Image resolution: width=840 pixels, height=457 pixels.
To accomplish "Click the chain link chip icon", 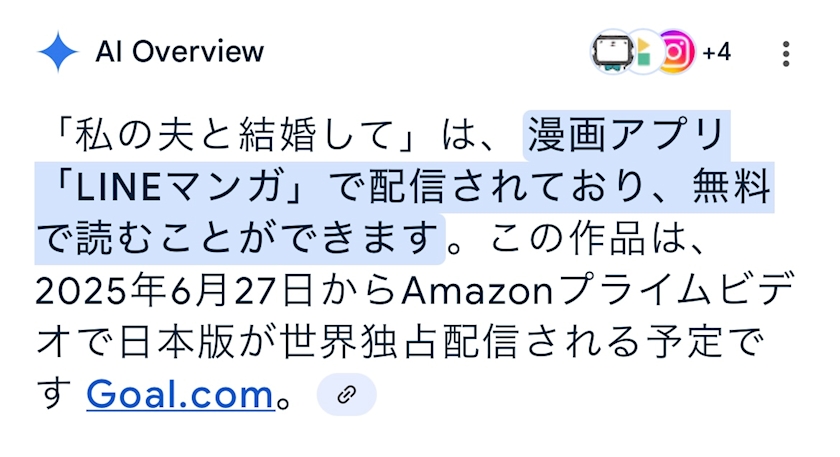I will tap(347, 394).
